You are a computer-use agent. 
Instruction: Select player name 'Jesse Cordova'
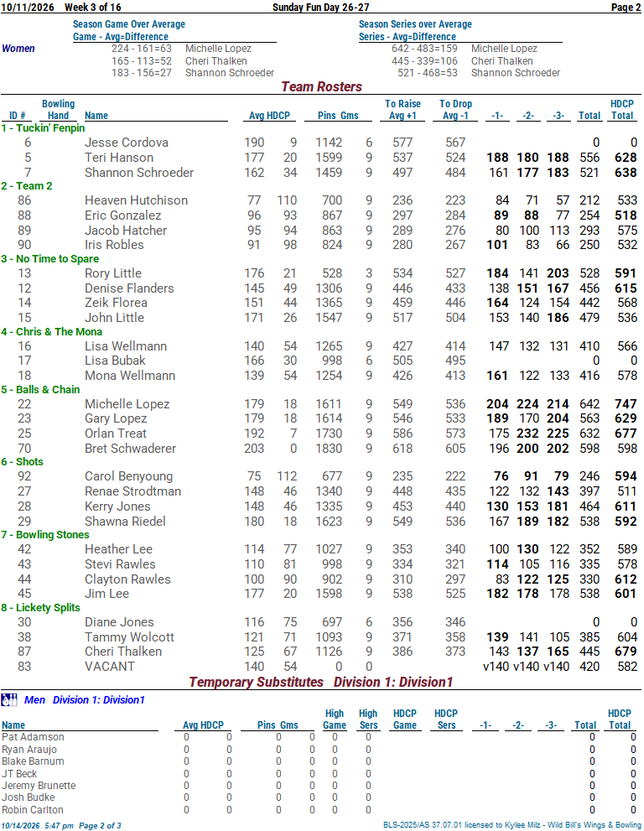pyautogui.click(x=127, y=143)
